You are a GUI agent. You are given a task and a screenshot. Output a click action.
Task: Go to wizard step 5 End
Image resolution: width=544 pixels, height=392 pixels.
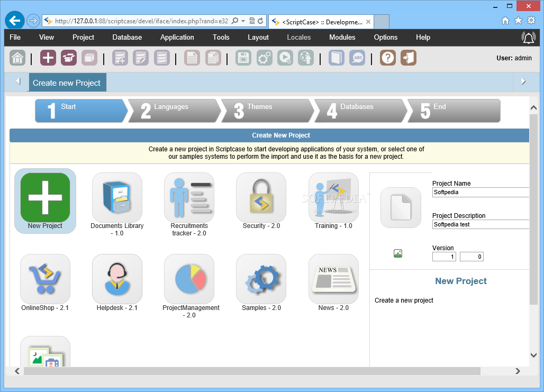tap(454, 111)
